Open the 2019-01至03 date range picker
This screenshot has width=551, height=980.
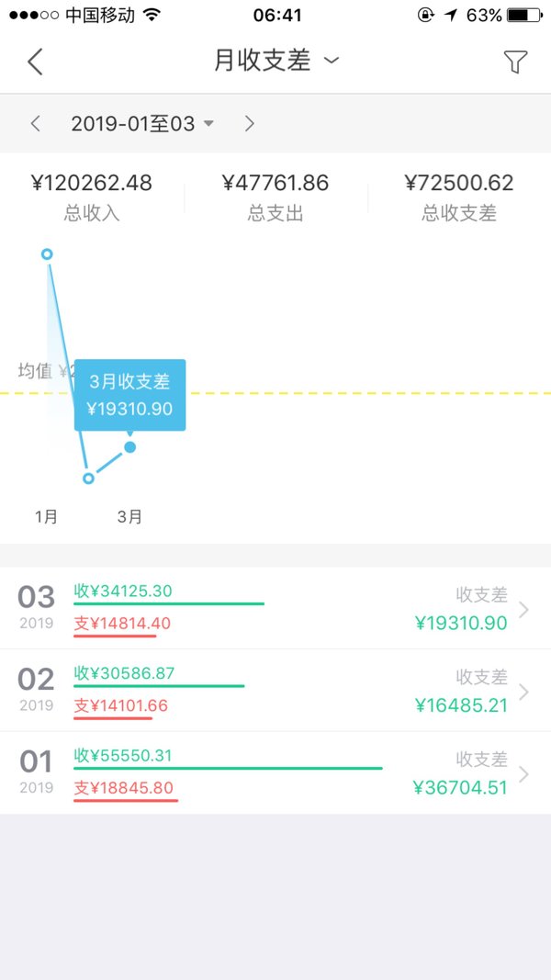(x=142, y=123)
